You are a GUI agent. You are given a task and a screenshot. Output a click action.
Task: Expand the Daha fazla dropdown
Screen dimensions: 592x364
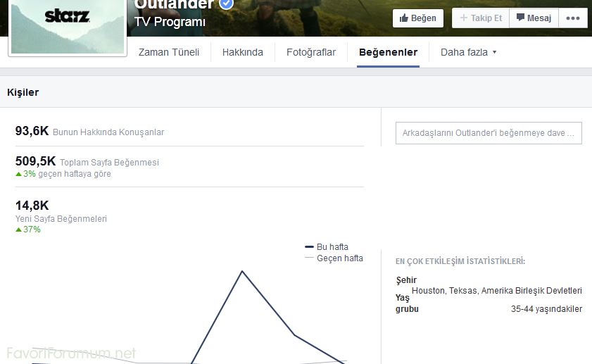[468, 52]
